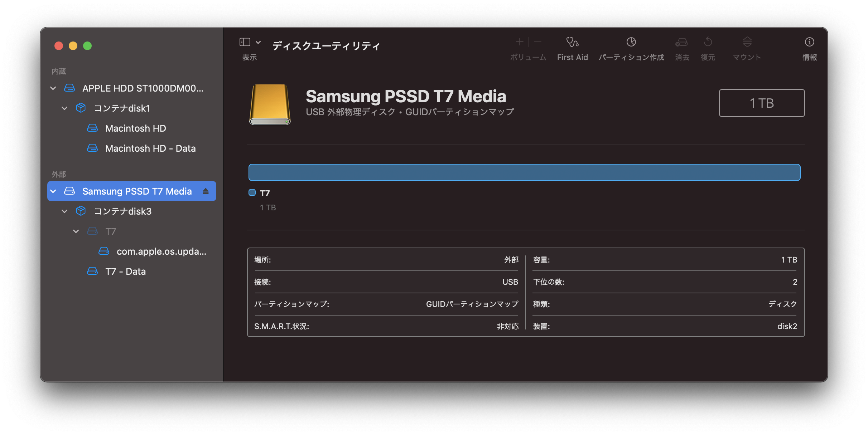868x435 pixels.
Task: Click the マウント mount toolbar button
Action: pyautogui.click(x=747, y=42)
